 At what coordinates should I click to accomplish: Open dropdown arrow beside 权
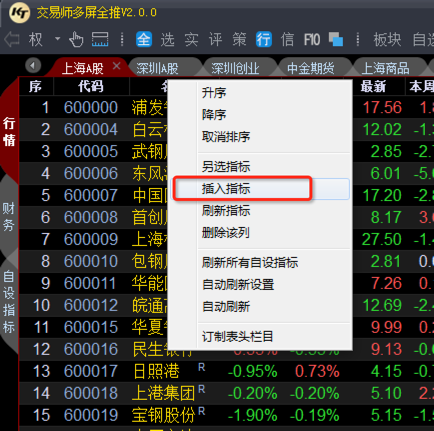[x=58, y=39]
